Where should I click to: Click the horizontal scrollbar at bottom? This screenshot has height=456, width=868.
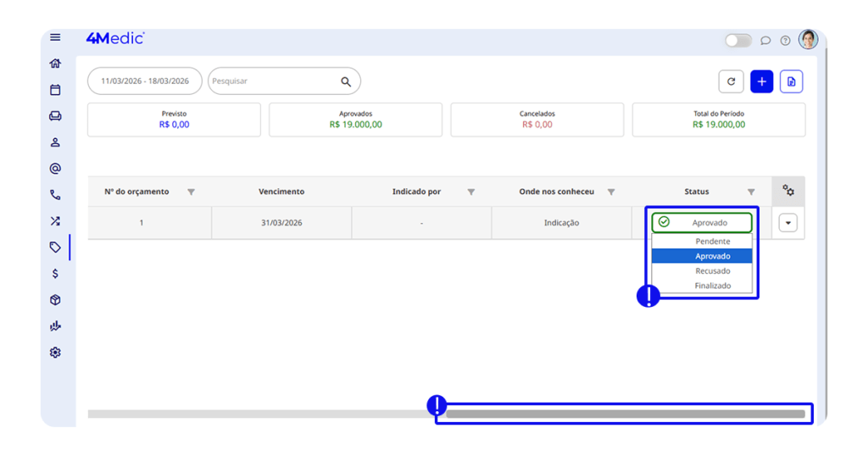tap(625, 414)
